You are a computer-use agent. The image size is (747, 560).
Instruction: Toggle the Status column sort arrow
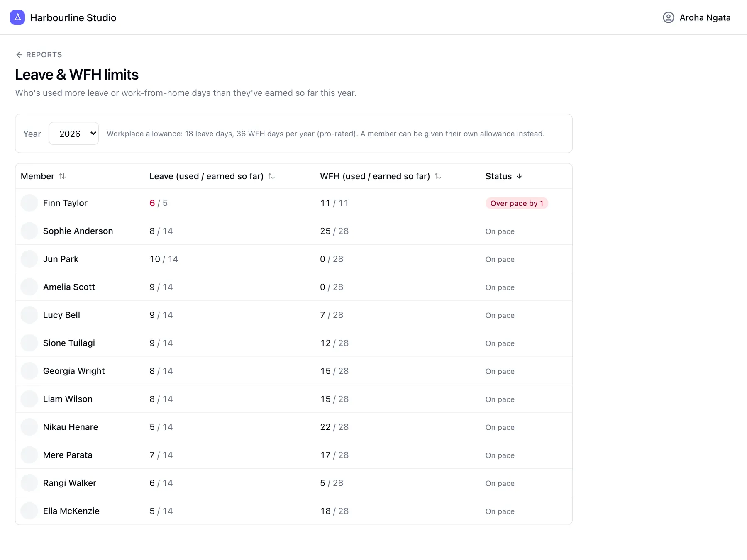click(519, 176)
